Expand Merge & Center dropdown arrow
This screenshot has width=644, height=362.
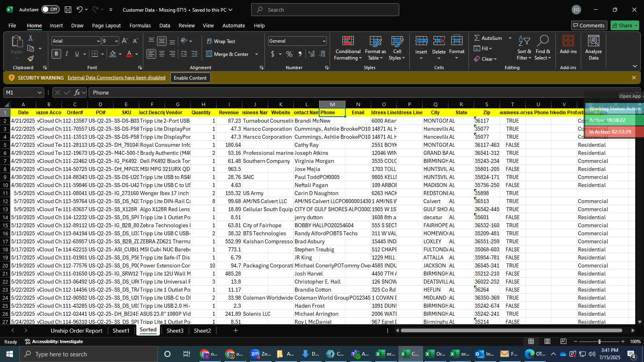[256, 54]
